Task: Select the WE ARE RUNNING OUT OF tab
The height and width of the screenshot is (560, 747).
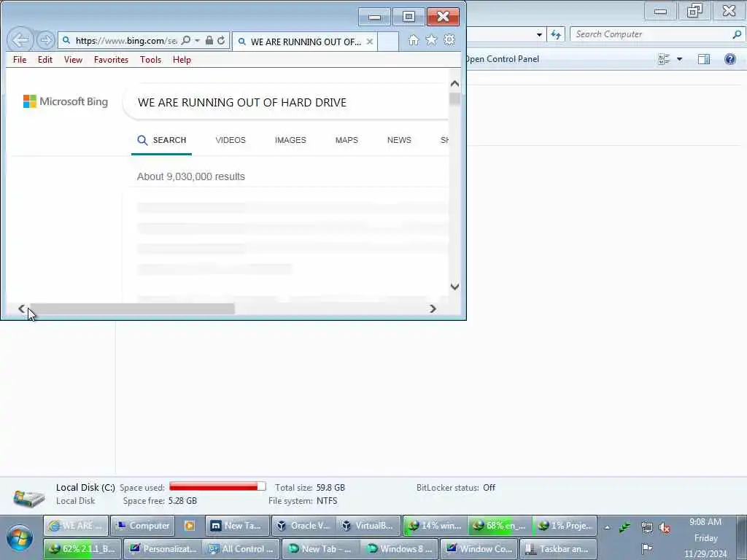Action: pyautogui.click(x=305, y=42)
